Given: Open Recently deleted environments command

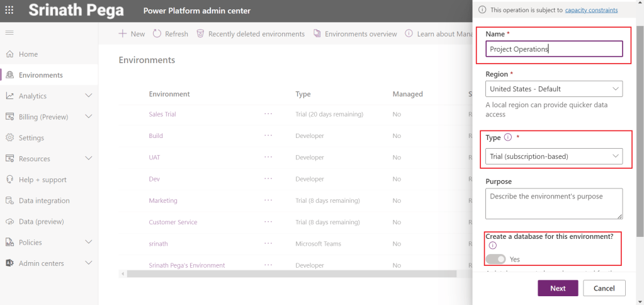Looking at the screenshot, I should click(x=251, y=33).
